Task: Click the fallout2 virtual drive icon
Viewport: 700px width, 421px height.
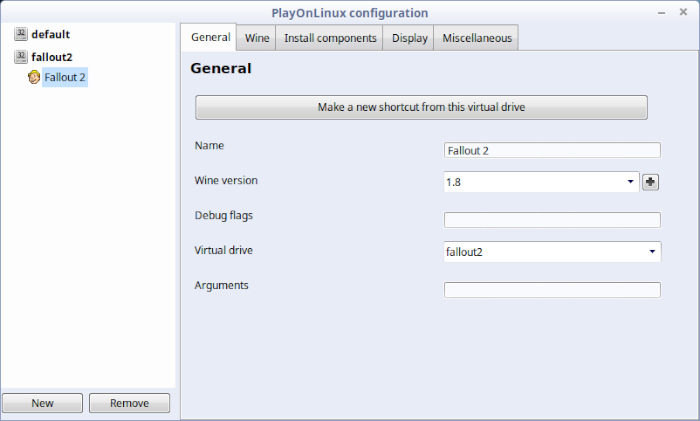Action: (21, 57)
